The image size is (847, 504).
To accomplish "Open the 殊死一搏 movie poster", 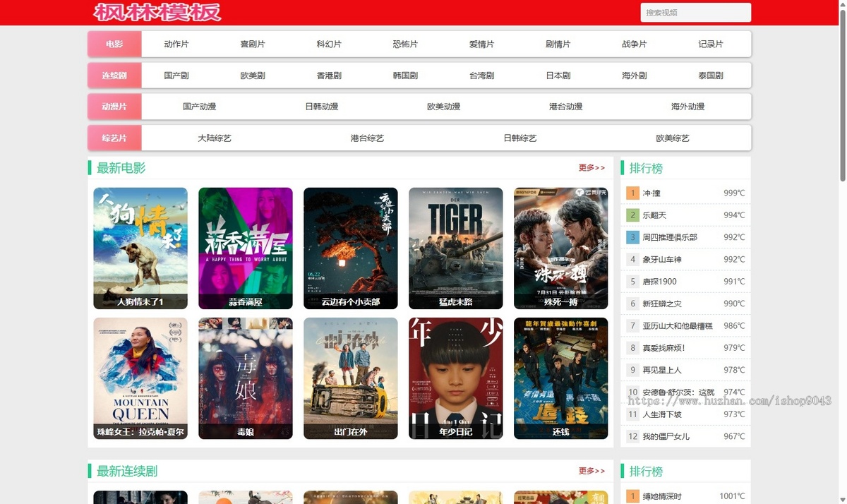I will (x=561, y=248).
